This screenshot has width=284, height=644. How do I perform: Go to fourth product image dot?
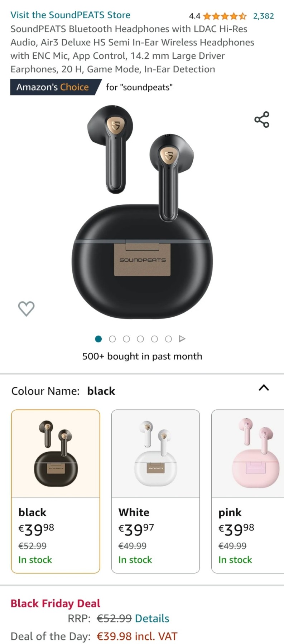click(x=140, y=339)
